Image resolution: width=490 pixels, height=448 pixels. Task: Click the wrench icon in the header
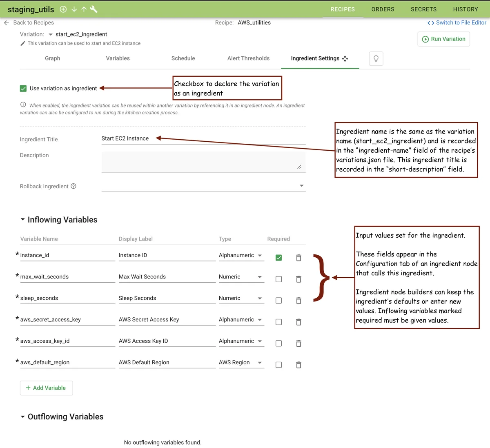pyautogui.click(x=94, y=9)
